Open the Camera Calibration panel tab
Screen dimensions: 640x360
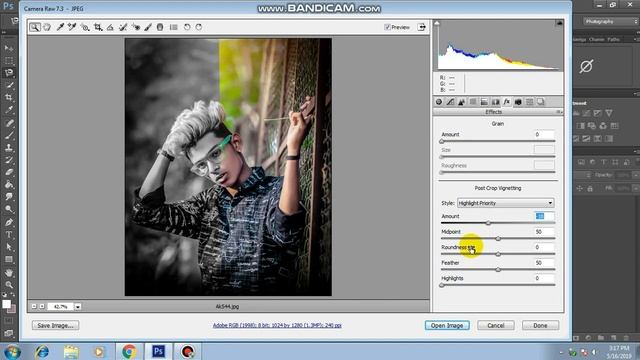click(518, 102)
